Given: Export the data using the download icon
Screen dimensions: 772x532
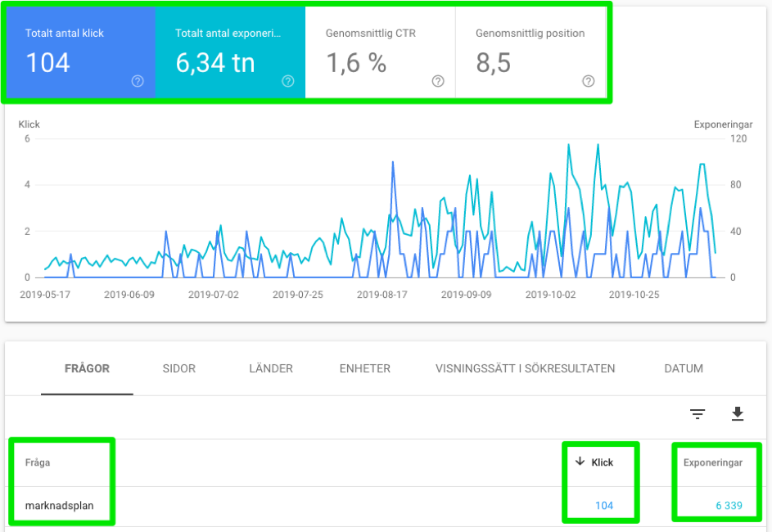Looking at the screenshot, I should pos(738,414).
